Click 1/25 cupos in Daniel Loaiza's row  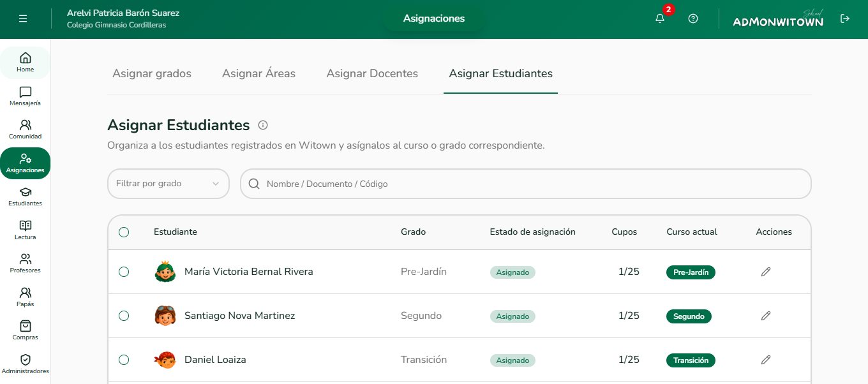(x=629, y=360)
